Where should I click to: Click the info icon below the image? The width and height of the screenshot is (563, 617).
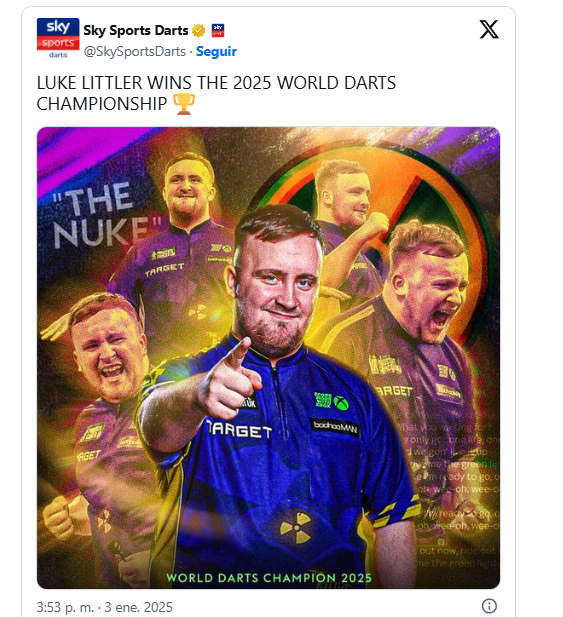pos(489,606)
